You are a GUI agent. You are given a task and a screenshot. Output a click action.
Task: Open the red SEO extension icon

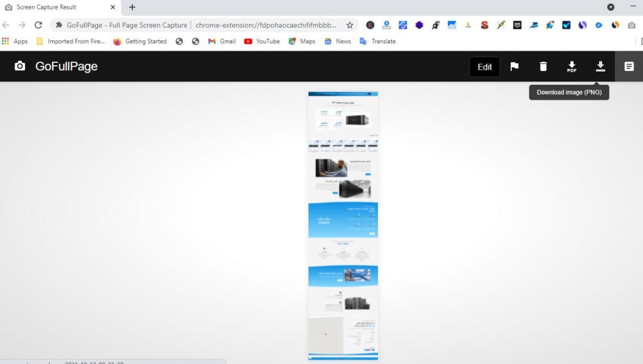(484, 25)
